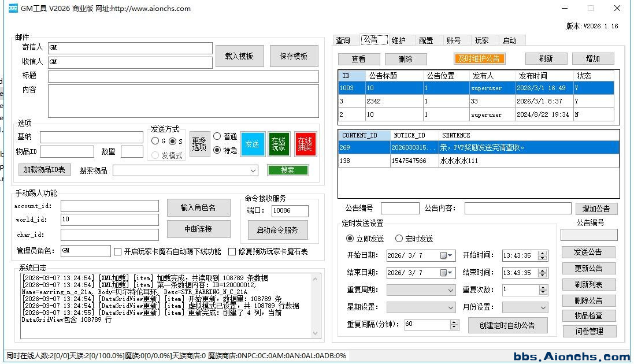
Task: Click the orange 及时维护公告 button
Action: 479,58
